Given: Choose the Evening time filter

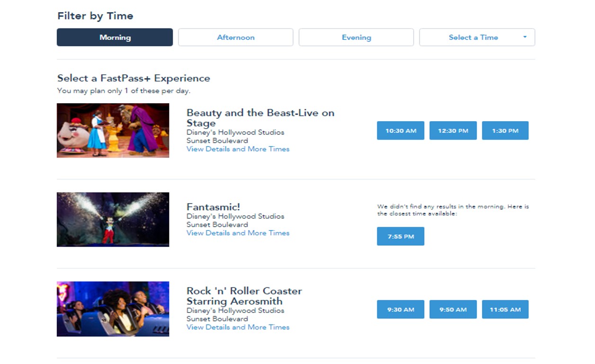Looking at the screenshot, I should click(x=356, y=37).
